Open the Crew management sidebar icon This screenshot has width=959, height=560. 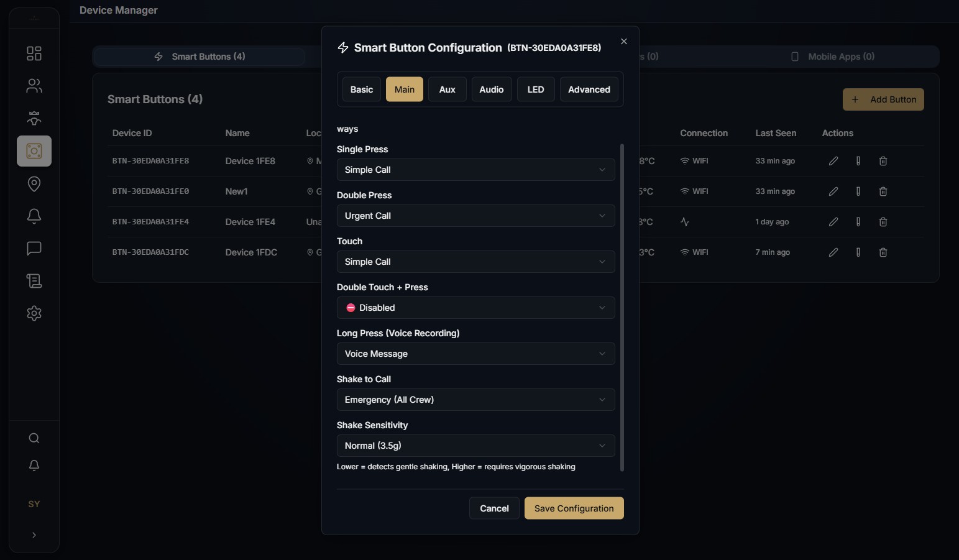pyautogui.click(x=34, y=118)
